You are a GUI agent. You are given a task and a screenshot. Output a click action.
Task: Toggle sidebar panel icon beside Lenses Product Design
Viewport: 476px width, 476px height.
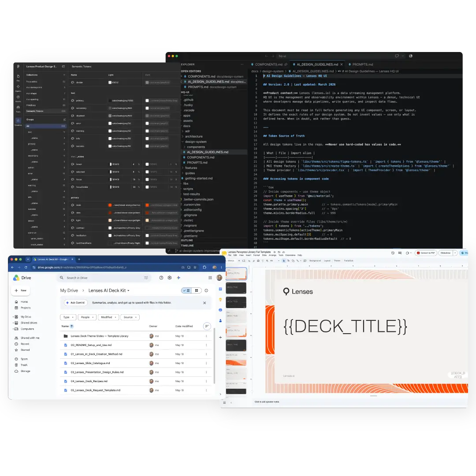(63, 66)
